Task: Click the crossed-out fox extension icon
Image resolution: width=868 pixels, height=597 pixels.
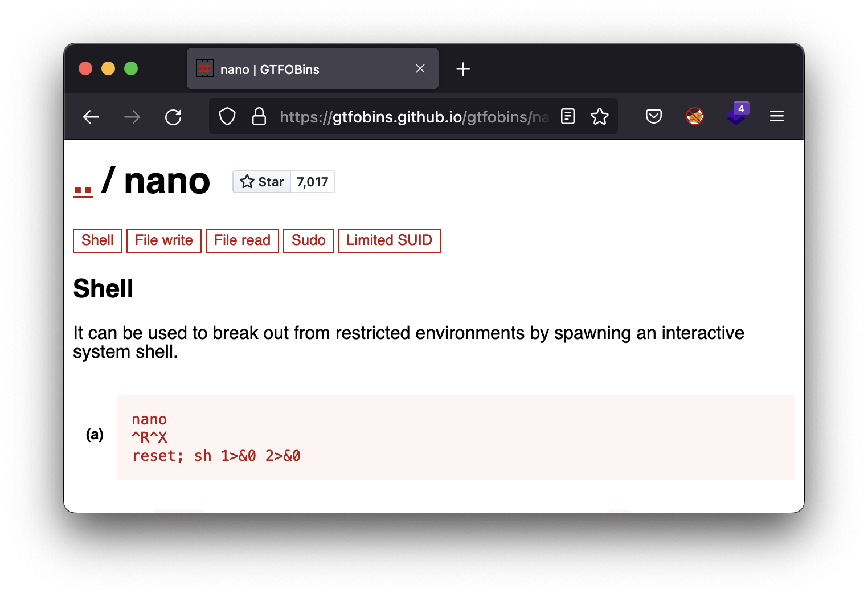Action: point(695,117)
